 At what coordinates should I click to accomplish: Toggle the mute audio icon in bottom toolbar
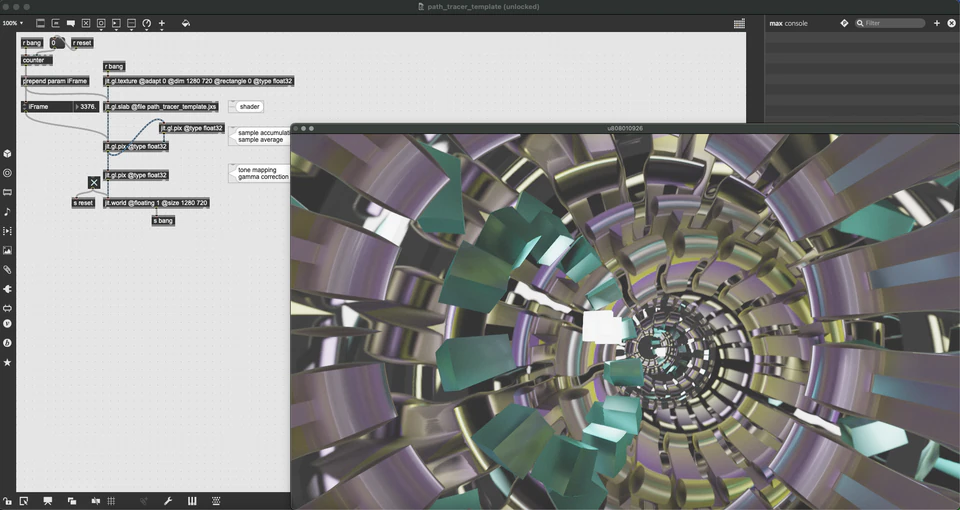click(x=96, y=501)
